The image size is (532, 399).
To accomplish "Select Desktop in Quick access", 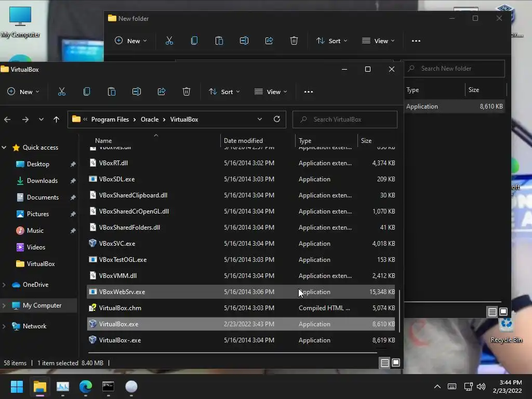I will click(x=38, y=164).
